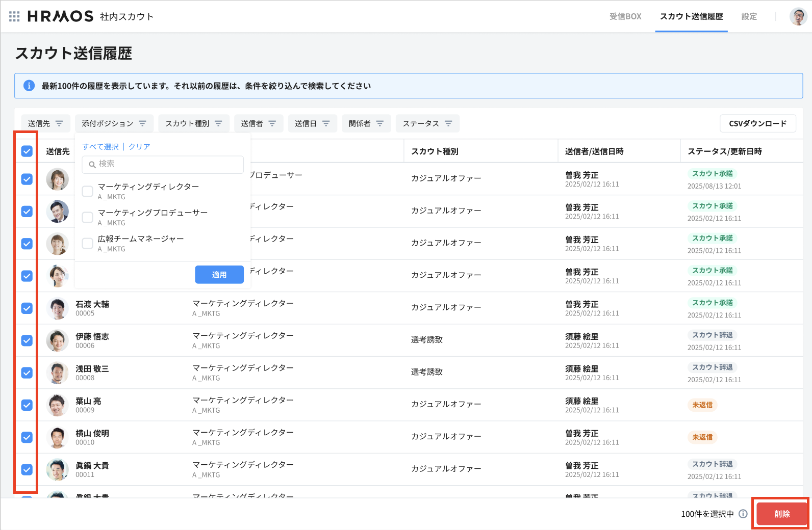The width and height of the screenshot is (812, 530).
Task: Click the info icon beside 100件を選択中
Action: click(743, 514)
